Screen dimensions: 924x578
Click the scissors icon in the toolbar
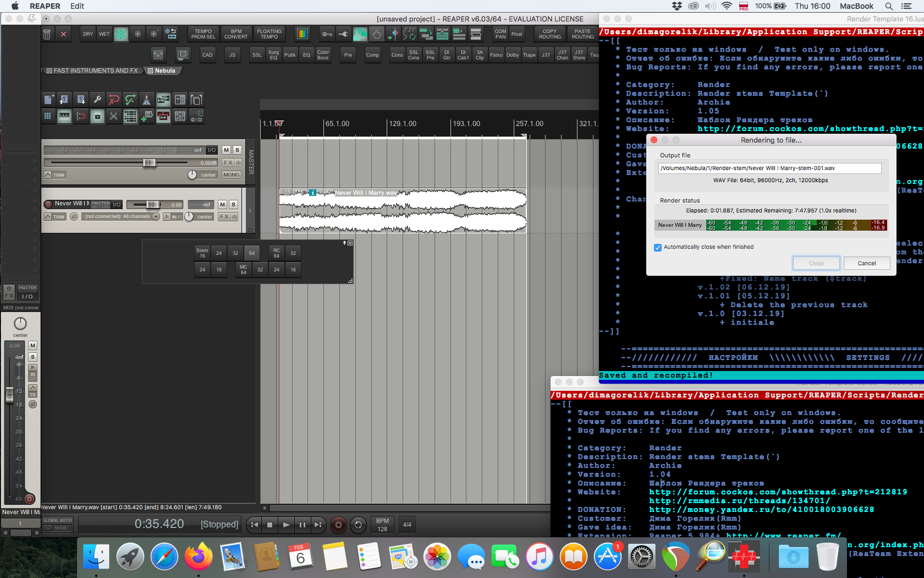[114, 116]
